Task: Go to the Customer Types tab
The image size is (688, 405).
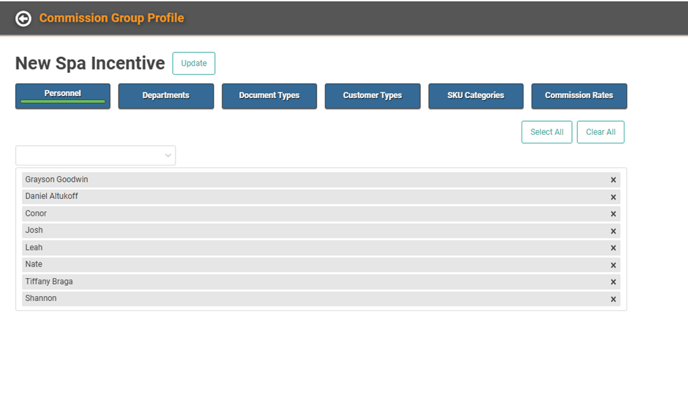Action: (373, 96)
